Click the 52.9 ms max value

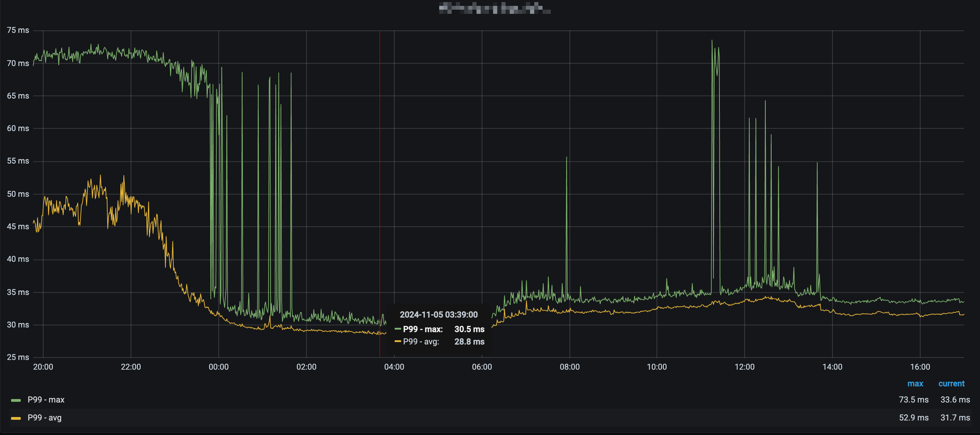coord(913,417)
